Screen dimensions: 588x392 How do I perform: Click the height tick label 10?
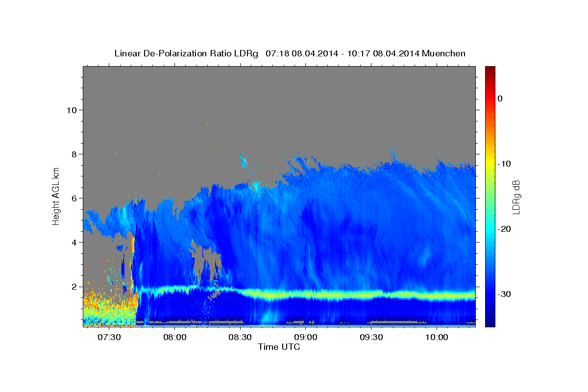pyautogui.click(x=72, y=110)
